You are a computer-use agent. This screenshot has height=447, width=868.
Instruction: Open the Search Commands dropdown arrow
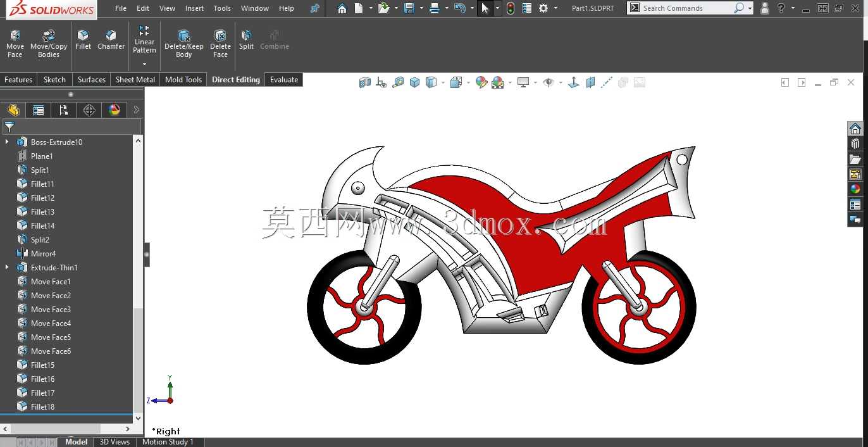point(750,8)
